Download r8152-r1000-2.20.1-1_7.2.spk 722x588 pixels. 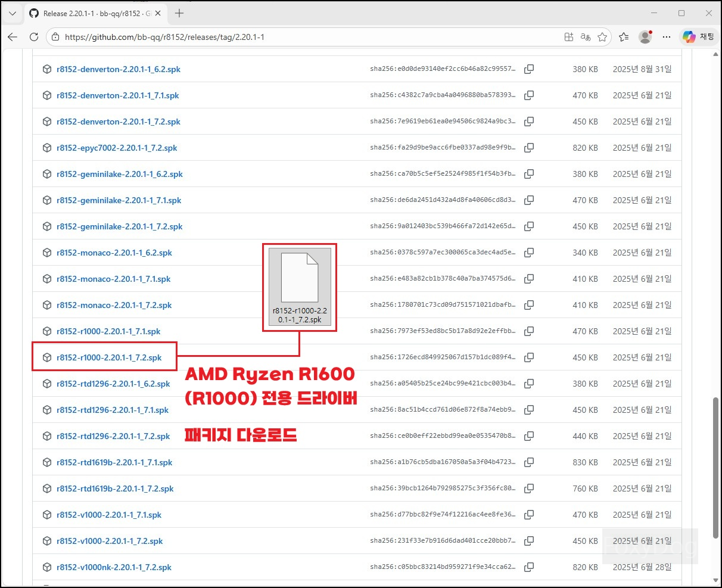[109, 357]
